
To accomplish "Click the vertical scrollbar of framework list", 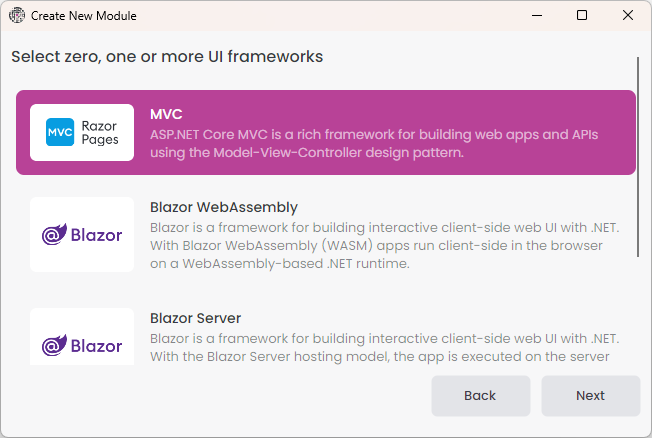I will point(638,155).
